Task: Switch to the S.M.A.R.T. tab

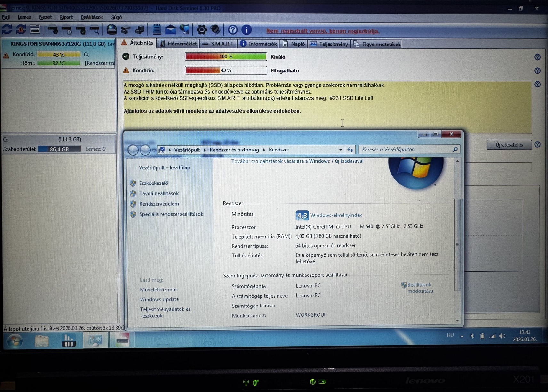Action: (219, 44)
